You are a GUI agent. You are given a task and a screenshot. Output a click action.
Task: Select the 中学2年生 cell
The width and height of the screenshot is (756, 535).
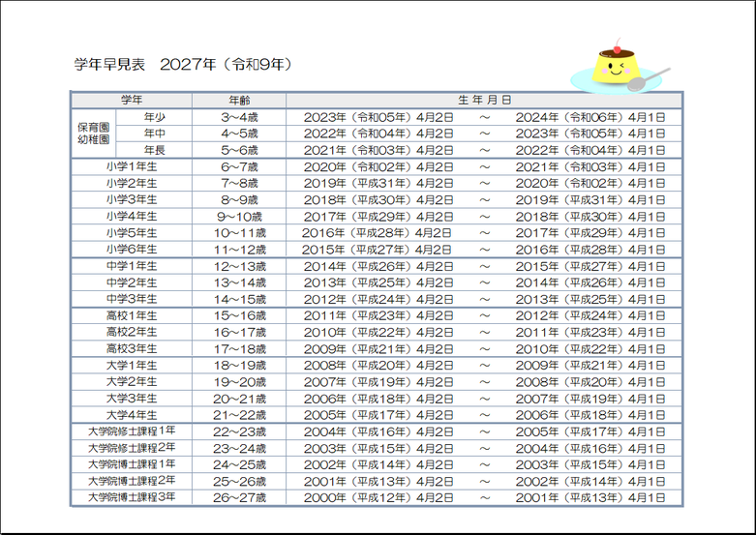point(132,282)
